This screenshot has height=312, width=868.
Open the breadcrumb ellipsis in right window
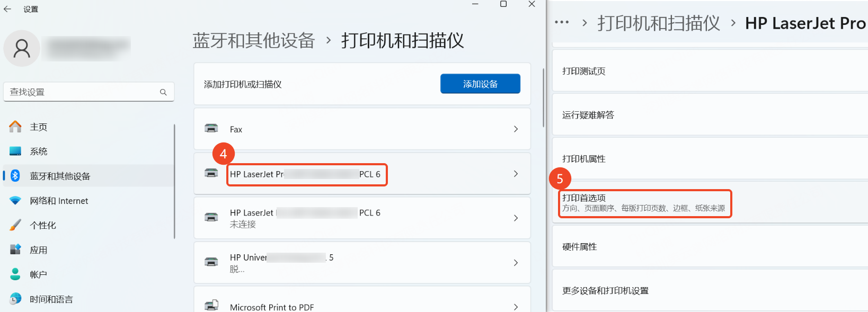(x=562, y=22)
